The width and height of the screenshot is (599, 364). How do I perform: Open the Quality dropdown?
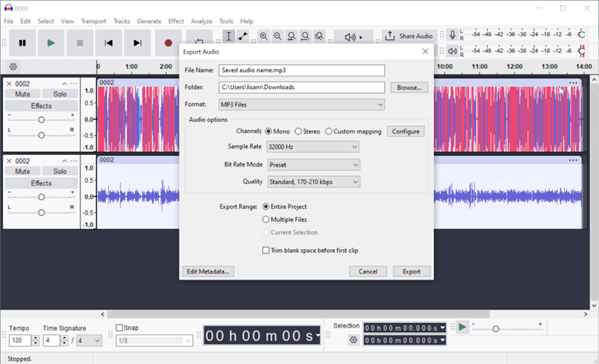[x=314, y=182]
